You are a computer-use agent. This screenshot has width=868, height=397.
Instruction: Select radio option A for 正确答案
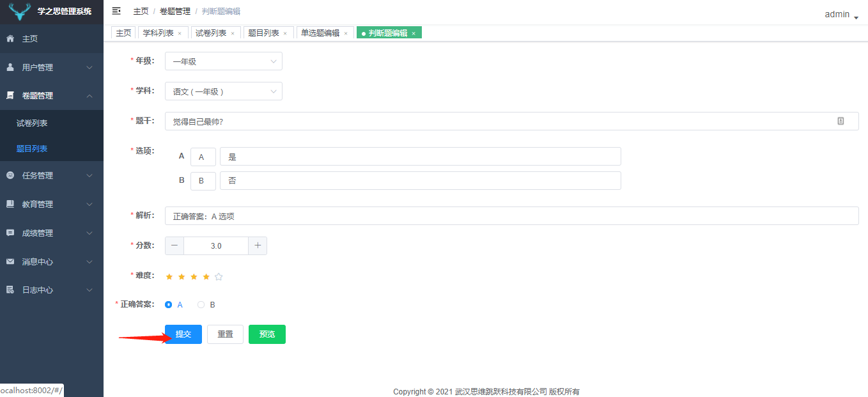click(167, 304)
